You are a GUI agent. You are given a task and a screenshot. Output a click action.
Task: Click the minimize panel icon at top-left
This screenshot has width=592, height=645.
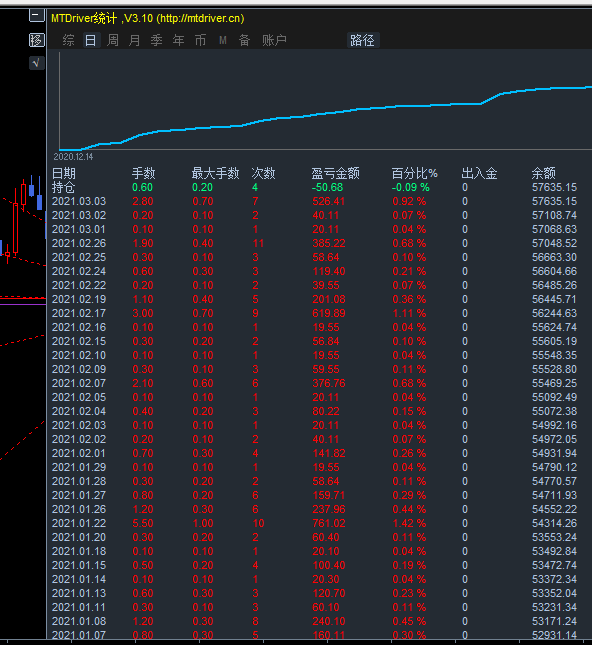(37, 16)
